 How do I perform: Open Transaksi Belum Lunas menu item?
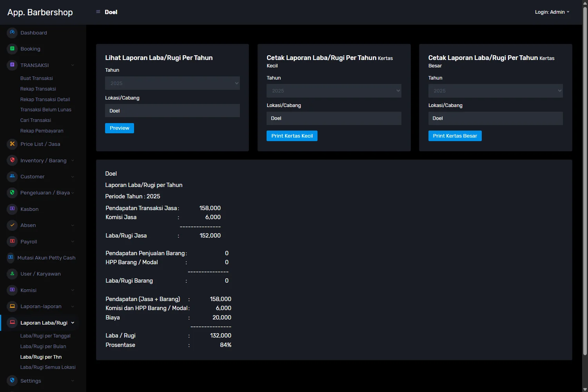click(x=46, y=110)
